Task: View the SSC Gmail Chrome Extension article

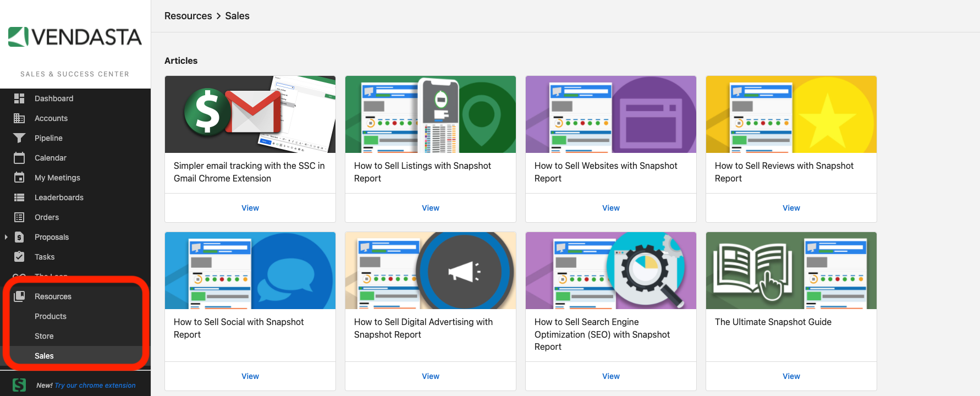Action: tap(250, 208)
